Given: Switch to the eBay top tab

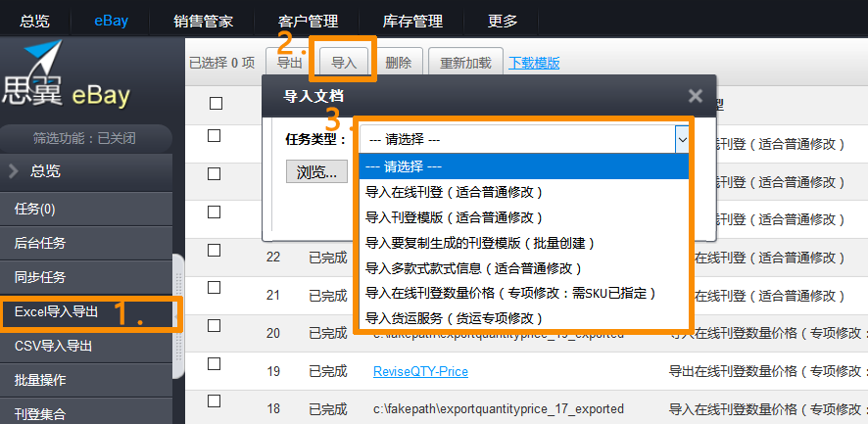Looking at the screenshot, I should point(112,22).
